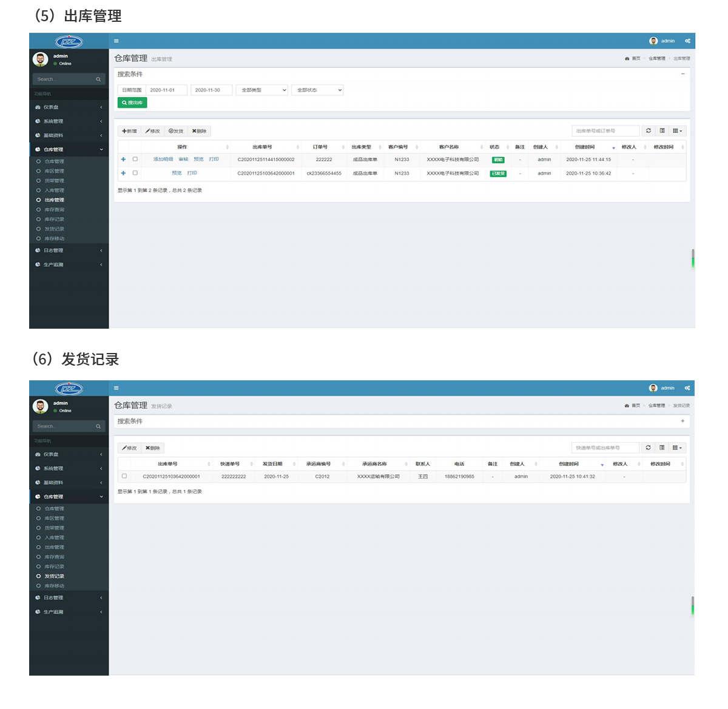Click the 发货 ship toolbar button
The image size is (728, 709).
(176, 131)
